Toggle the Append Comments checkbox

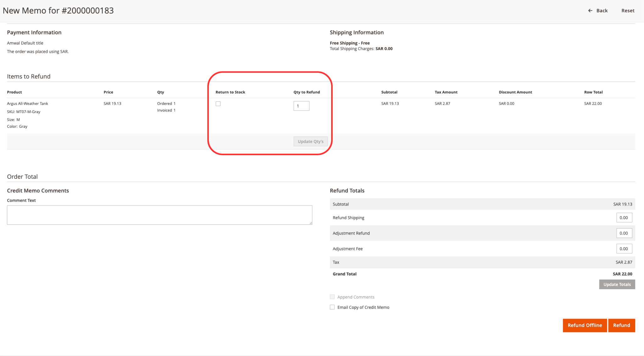(x=332, y=297)
